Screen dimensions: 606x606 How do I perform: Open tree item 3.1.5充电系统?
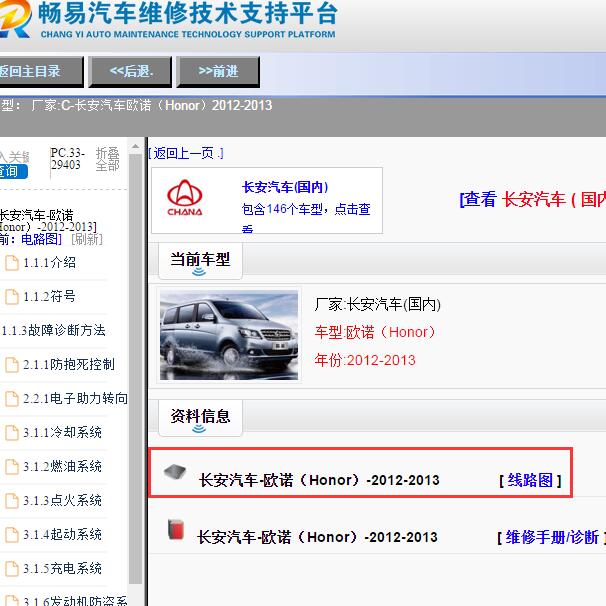63,569
